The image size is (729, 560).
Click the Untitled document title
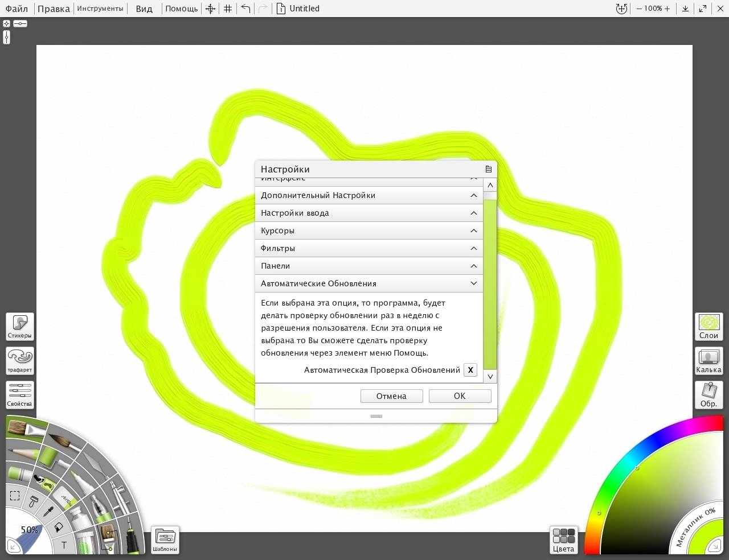pyautogui.click(x=304, y=9)
